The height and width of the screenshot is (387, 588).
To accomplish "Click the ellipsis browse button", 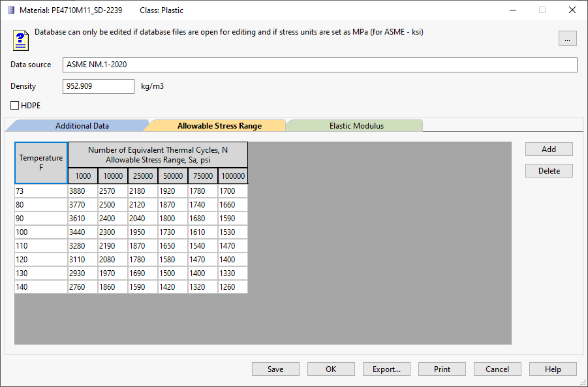I will [567, 39].
